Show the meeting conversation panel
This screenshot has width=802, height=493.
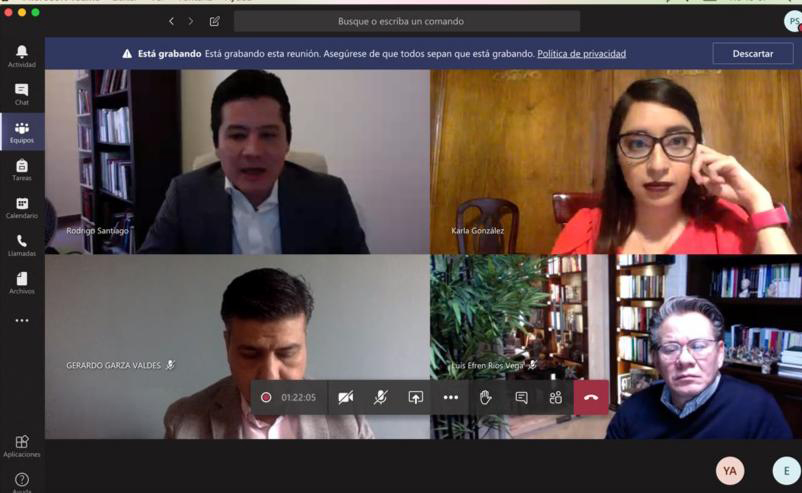[x=521, y=397]
